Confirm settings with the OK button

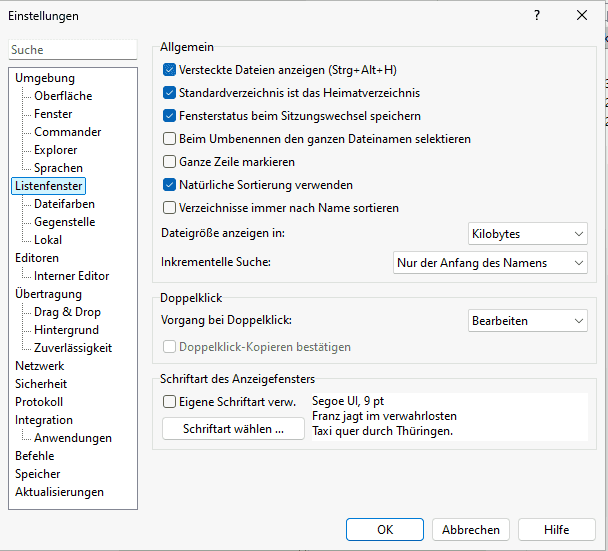pyautogui.click(x=385, y=530)
